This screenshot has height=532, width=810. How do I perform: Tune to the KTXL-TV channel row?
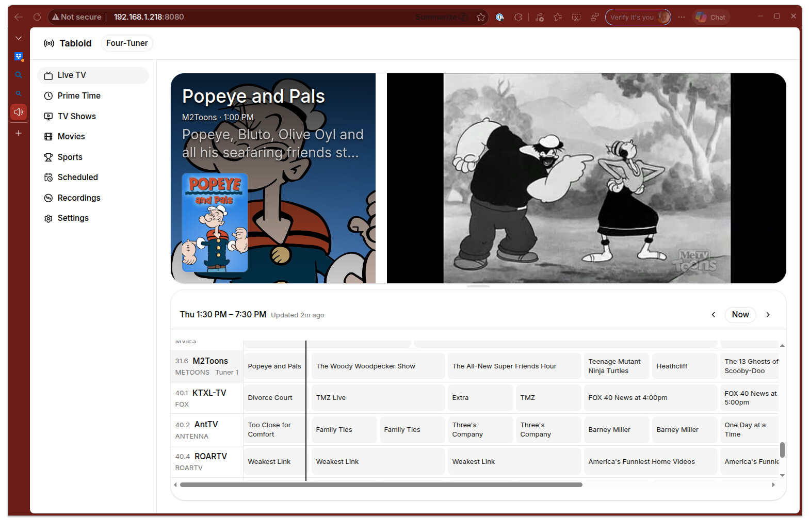point(207,398)
